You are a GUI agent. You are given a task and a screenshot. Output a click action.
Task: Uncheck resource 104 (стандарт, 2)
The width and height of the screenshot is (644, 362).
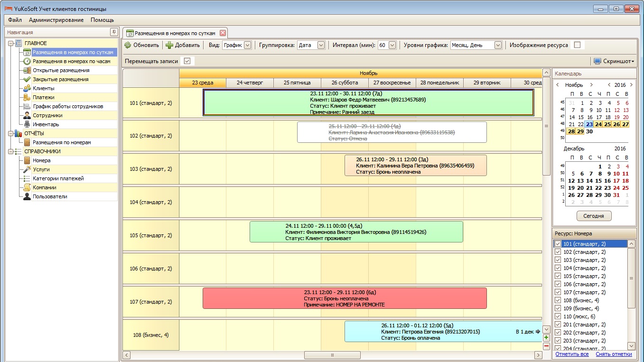558,268
